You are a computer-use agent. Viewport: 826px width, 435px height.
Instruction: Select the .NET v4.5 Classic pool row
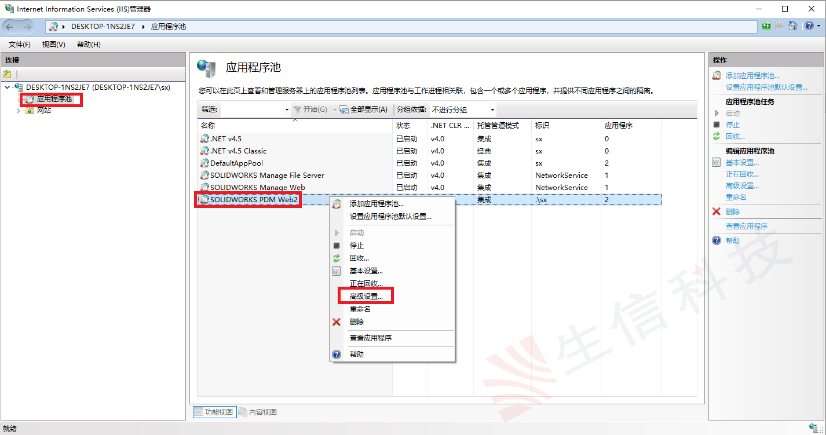(x=429, y=151)
